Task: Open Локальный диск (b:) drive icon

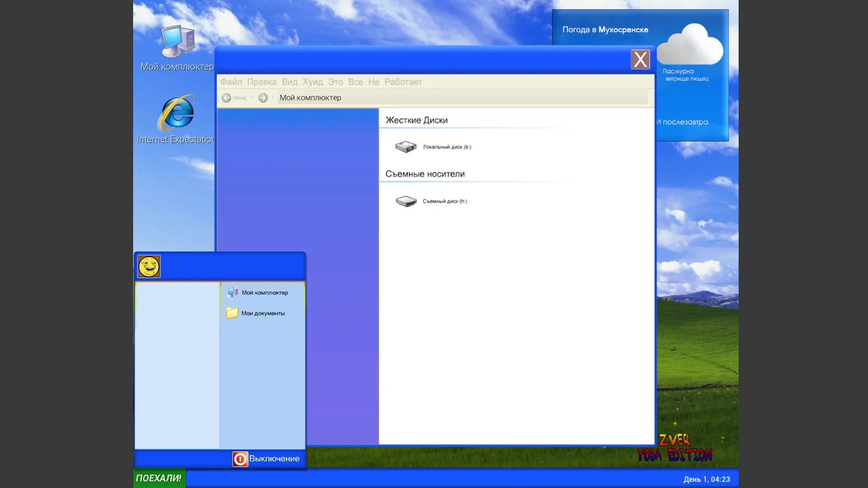Action: coord(406,147)
